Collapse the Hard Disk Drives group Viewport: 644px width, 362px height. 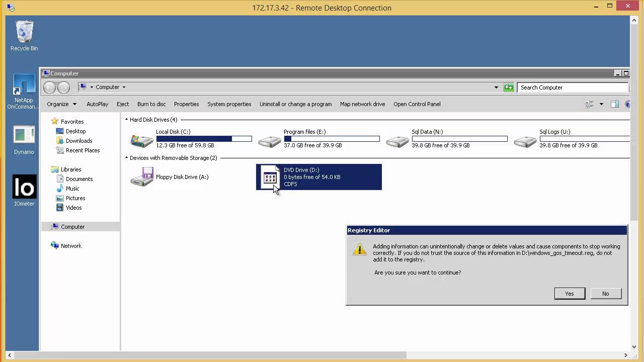[x=127, y=120]
